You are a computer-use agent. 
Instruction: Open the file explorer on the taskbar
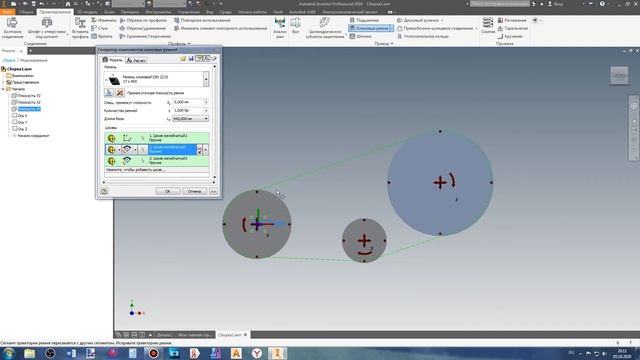pos(29,353)
